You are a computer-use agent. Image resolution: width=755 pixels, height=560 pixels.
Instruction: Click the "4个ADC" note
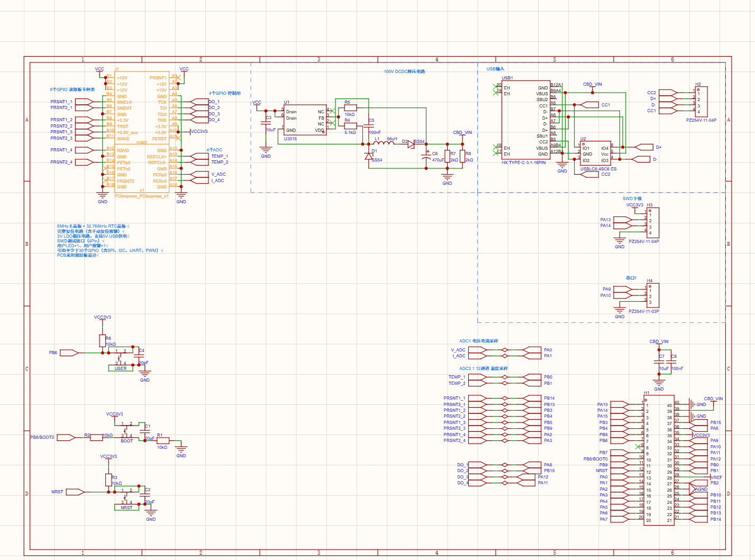[214, 150]
